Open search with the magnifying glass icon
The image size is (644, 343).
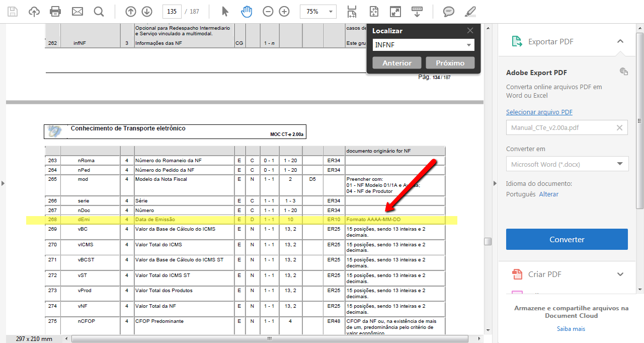coord(99,11)
